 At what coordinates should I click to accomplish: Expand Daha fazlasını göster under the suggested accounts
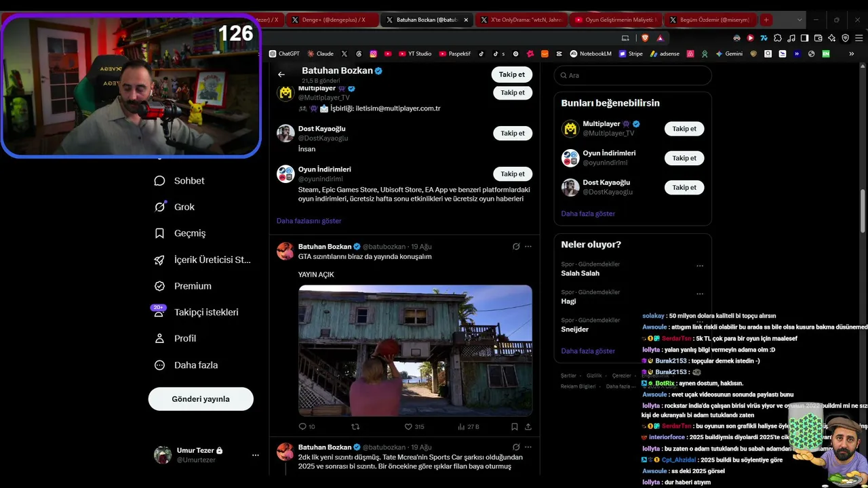tap(309, 221)
